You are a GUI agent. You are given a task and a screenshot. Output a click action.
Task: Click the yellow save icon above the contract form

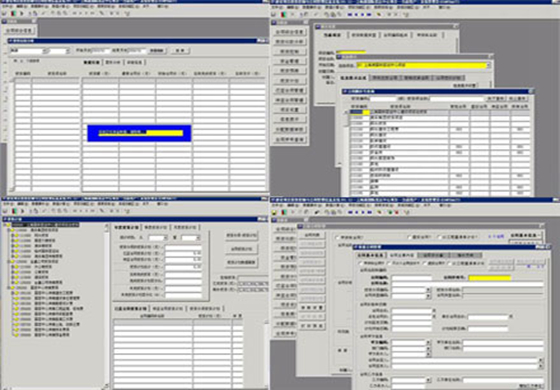coord(274,212)
